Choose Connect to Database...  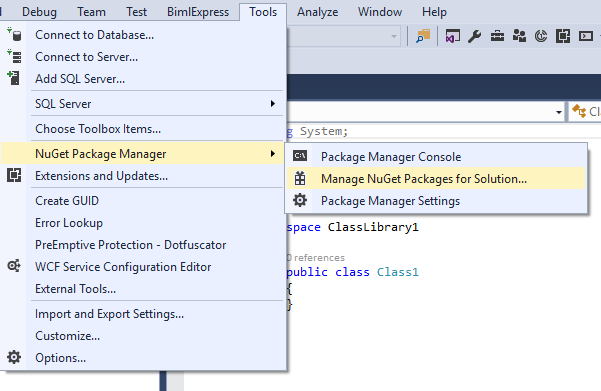point(143,35)
